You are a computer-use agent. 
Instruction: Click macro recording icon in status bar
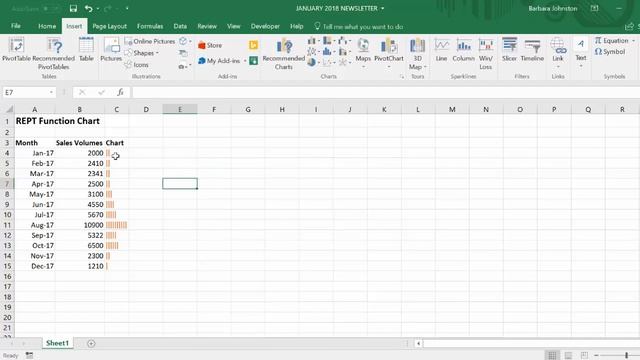click(29, 356)
